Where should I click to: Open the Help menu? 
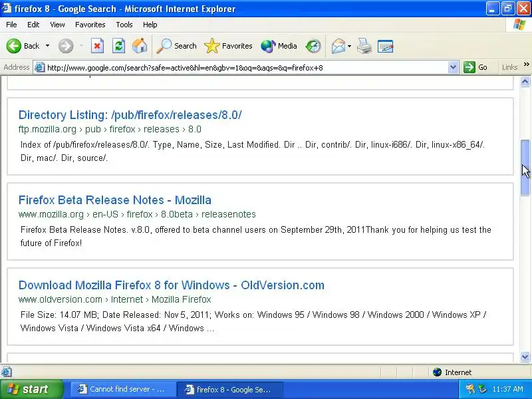pyautogui.click(x=150, y=25)
